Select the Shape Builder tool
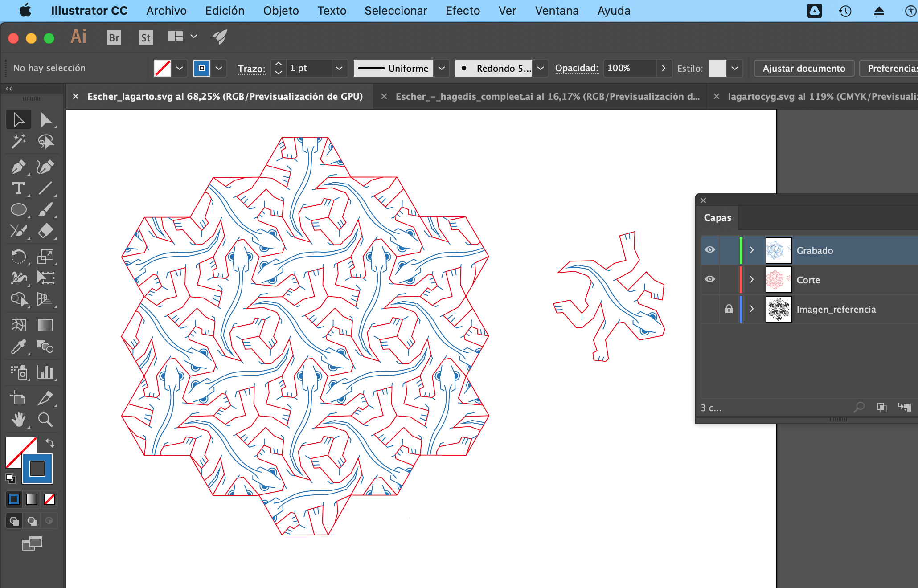The height and width of the screenshot is (588, 918). pyautogui.click(x=19, y=299)
